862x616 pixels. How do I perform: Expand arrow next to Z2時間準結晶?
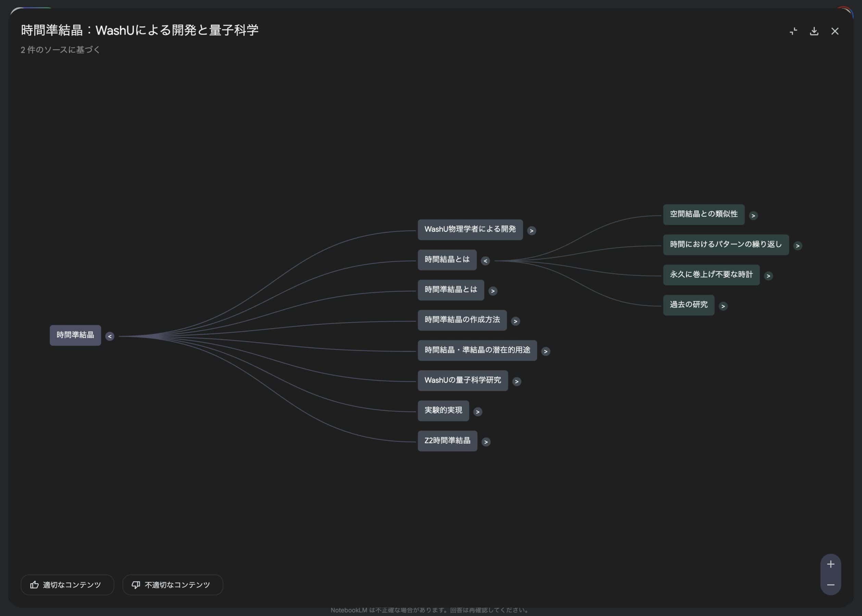[x=486, y=442]
